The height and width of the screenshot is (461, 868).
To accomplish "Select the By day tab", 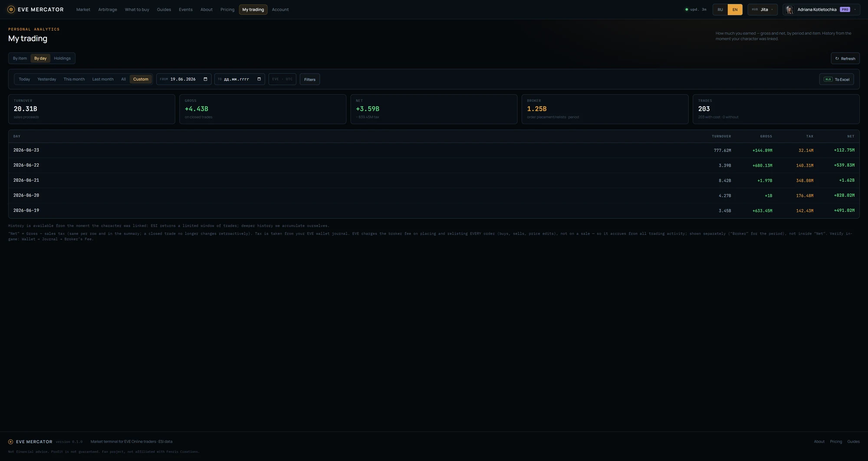I will click(40, 58).
